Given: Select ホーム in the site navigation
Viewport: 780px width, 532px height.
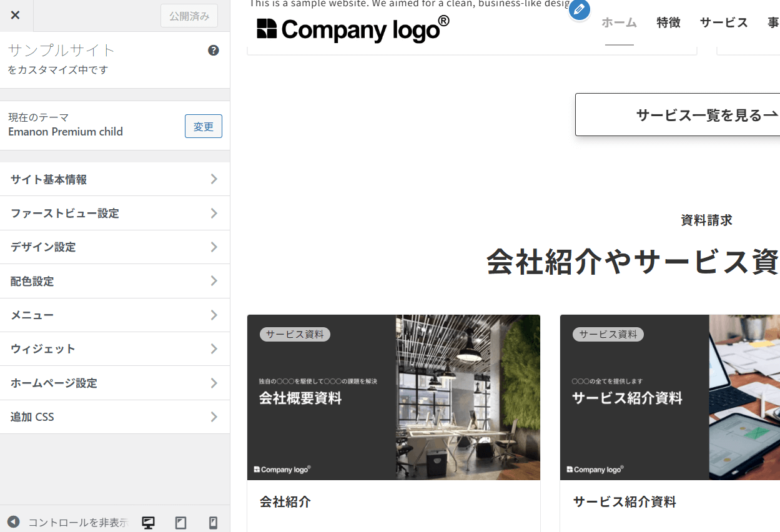Looking at the screenshot, I should (619, 23).
